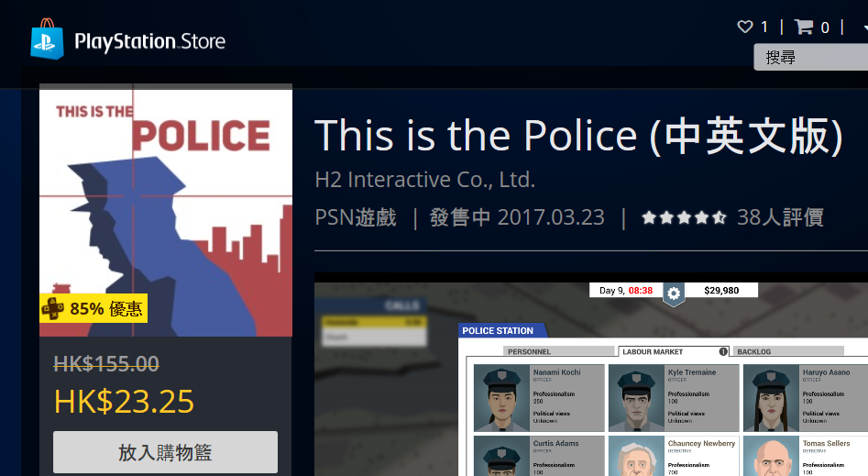The width and height of the screenshot is (868, 476).
Task: Click the Day 9, 08:38 clock display
Action: [626, 291]
